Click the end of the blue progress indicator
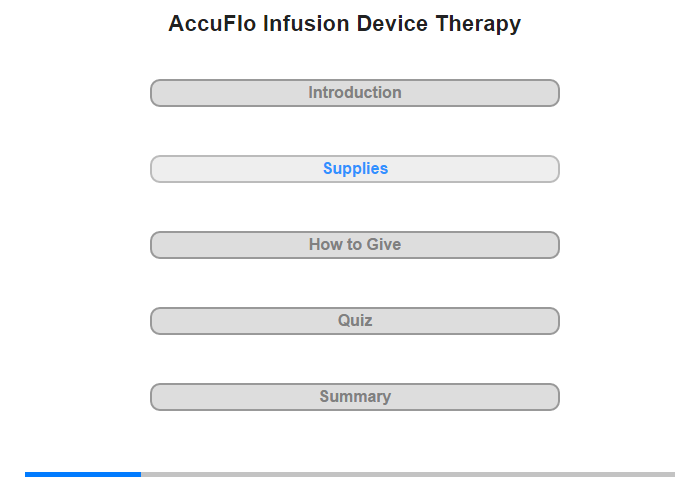 [x=139, y=474]
